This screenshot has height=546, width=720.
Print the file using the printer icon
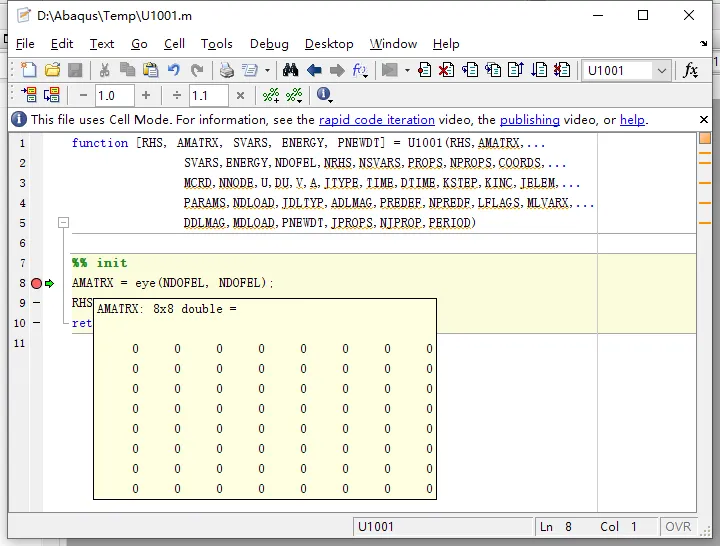coord(226,70)
